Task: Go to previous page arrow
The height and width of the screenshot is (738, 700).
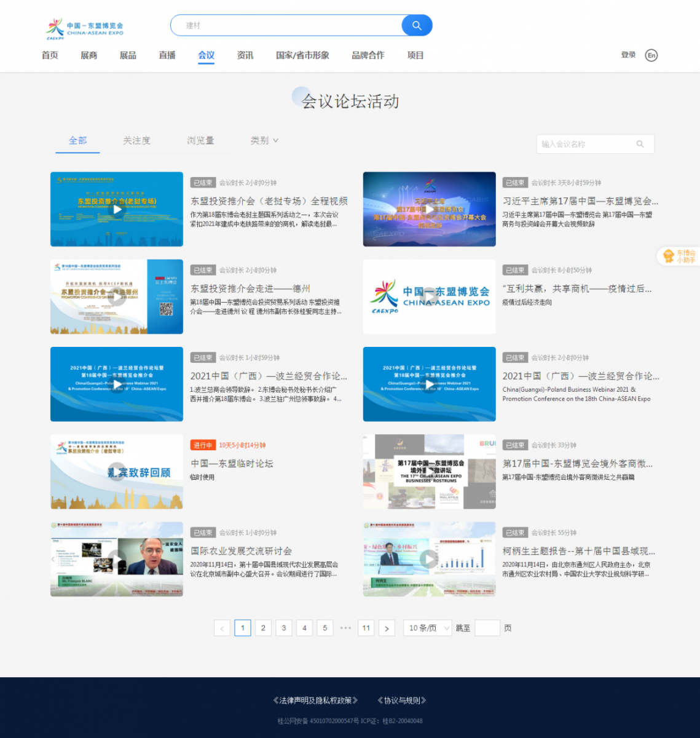Action: [222, 628]
